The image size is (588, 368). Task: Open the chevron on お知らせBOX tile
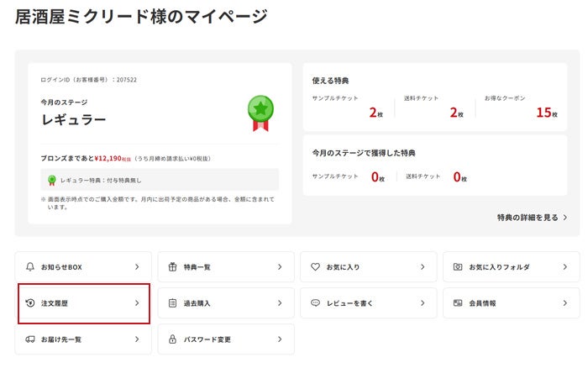[x=137, y=266]
